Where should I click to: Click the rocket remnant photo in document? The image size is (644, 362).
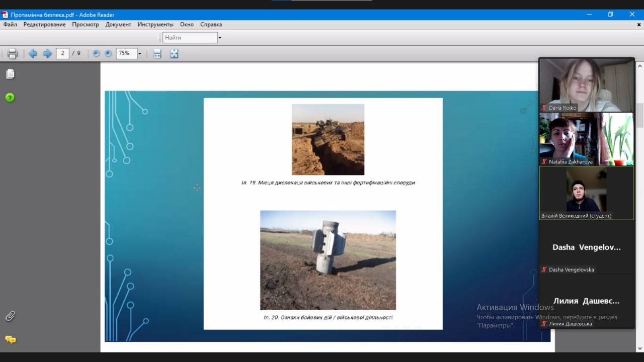328,260
